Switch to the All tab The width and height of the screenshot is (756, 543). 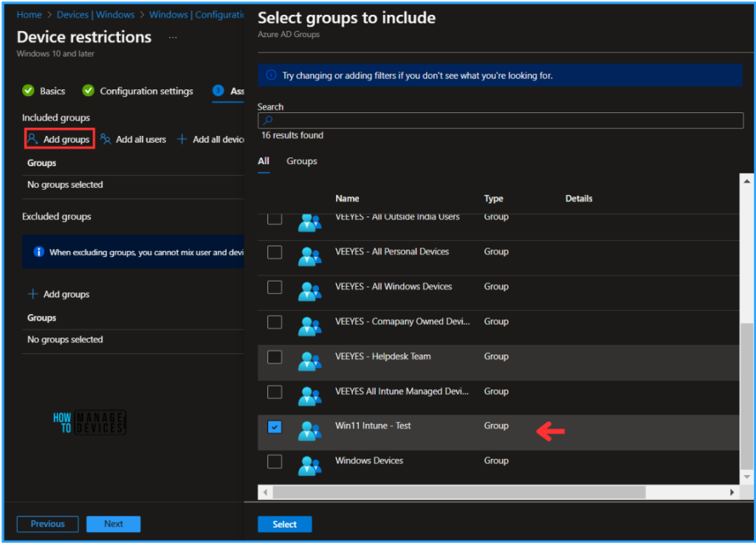[264, 161]
